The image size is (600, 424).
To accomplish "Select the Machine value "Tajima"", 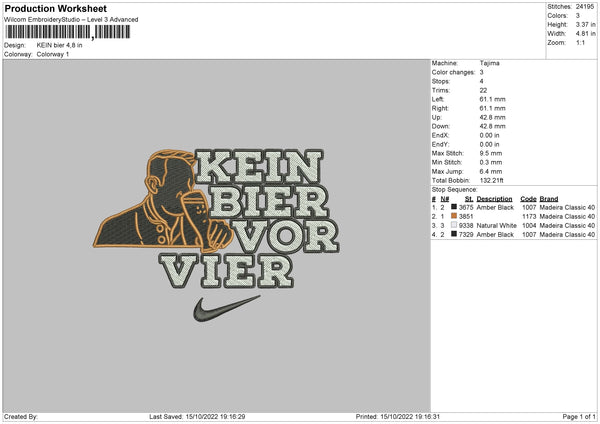I will point(489,63).
